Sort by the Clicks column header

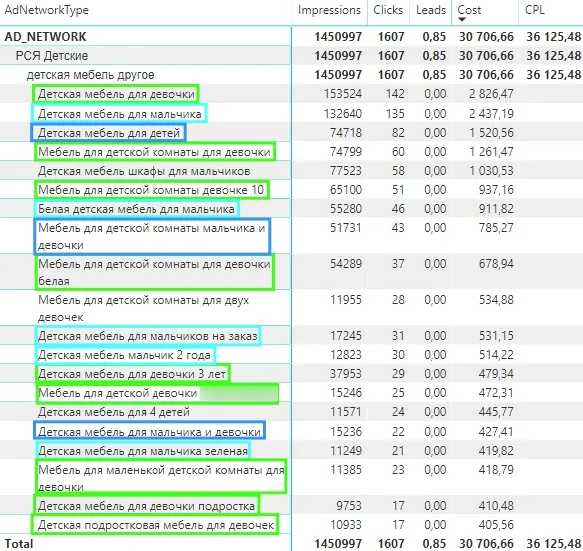click(x=388, y=10)
